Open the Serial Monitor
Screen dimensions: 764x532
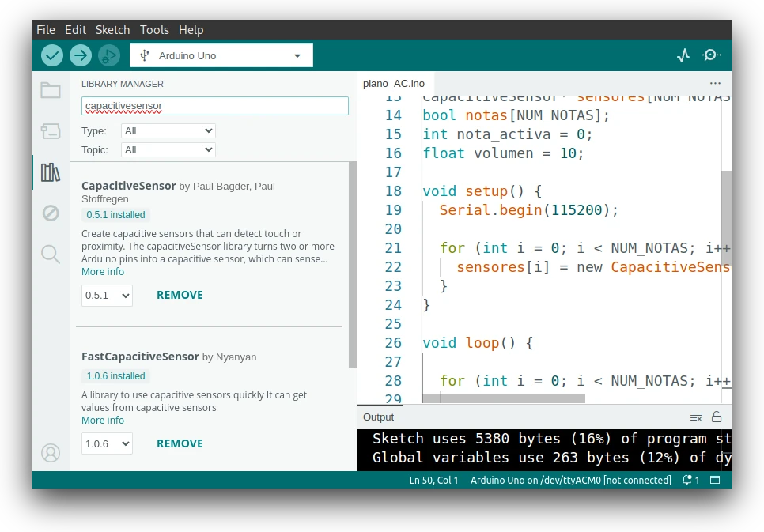click(711, 55)
